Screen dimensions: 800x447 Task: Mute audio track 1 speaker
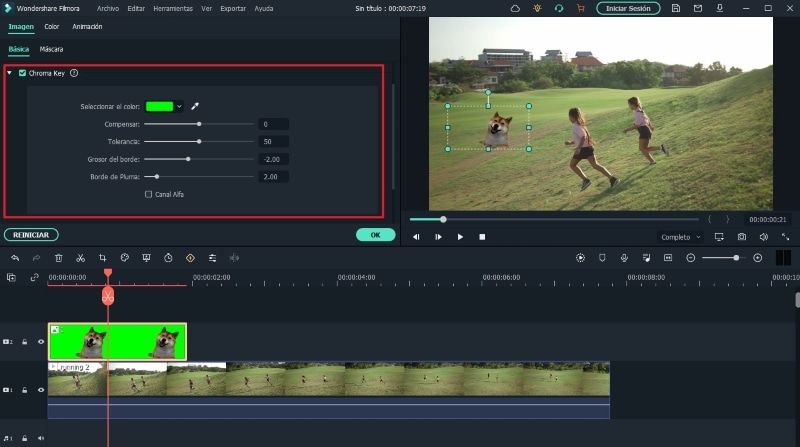pos(41,438)
